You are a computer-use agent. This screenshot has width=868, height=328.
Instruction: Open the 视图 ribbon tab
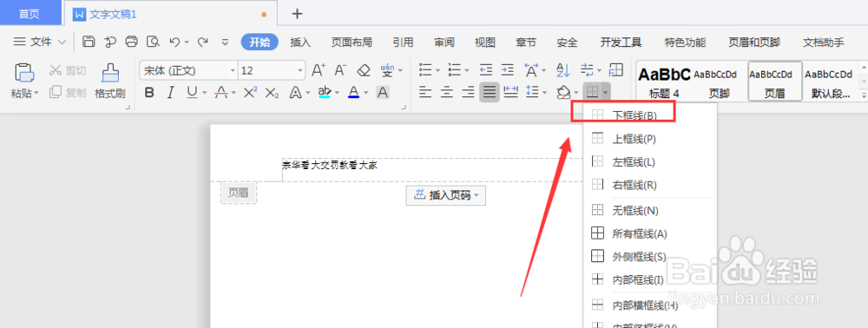coord(485,42)
